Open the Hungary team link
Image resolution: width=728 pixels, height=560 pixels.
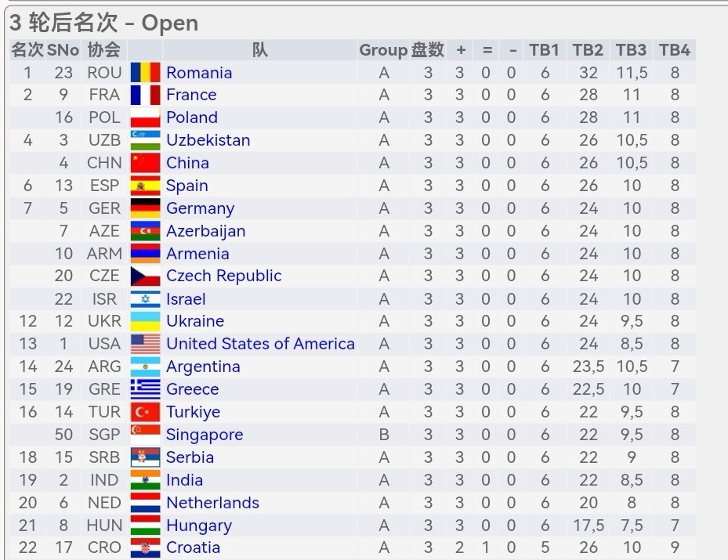[199, 526]
